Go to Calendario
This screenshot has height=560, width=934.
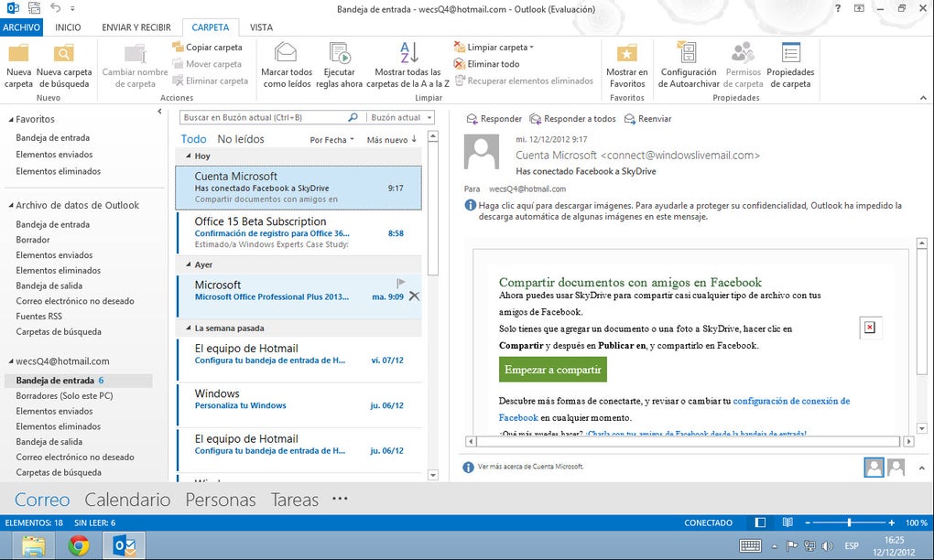coord(127,500)
